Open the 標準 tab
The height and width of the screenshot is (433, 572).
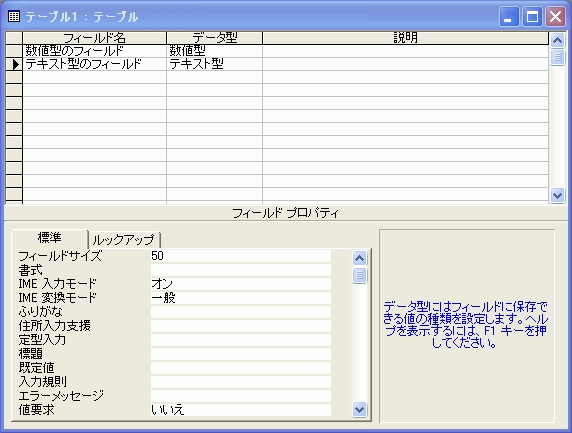(x=50, y=238)
